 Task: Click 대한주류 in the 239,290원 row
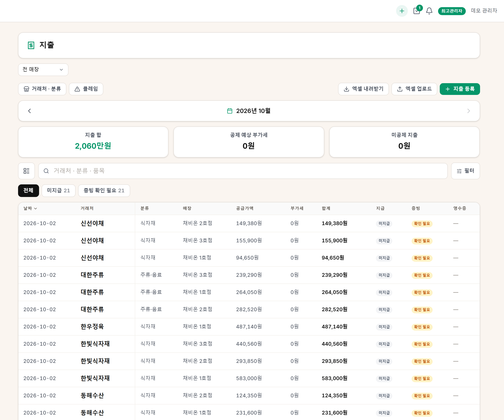coord(92,275)
